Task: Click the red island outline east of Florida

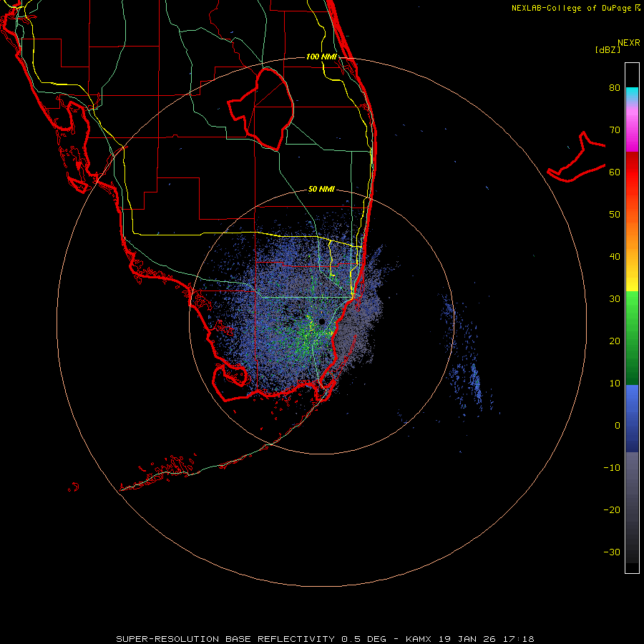Action: click(x=577, y=157)
